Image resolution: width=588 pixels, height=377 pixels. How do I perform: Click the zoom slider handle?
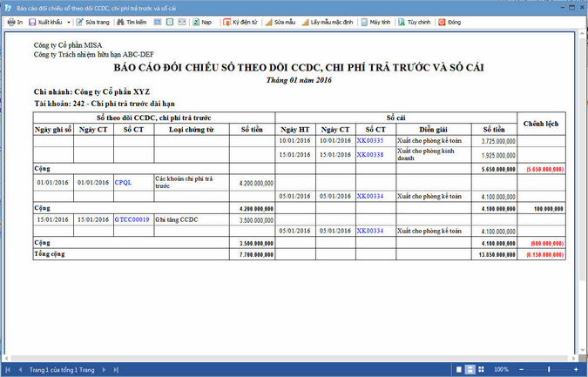tap(549, 369)
